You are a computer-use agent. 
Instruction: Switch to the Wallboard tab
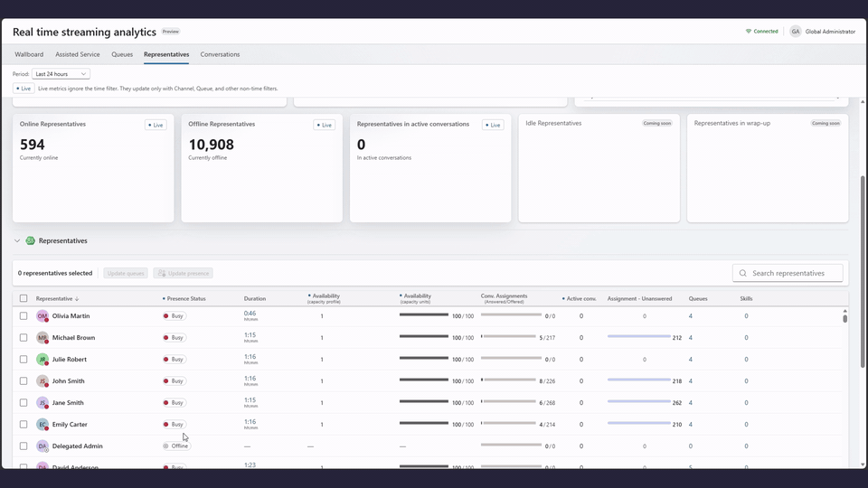pos(29,54)
